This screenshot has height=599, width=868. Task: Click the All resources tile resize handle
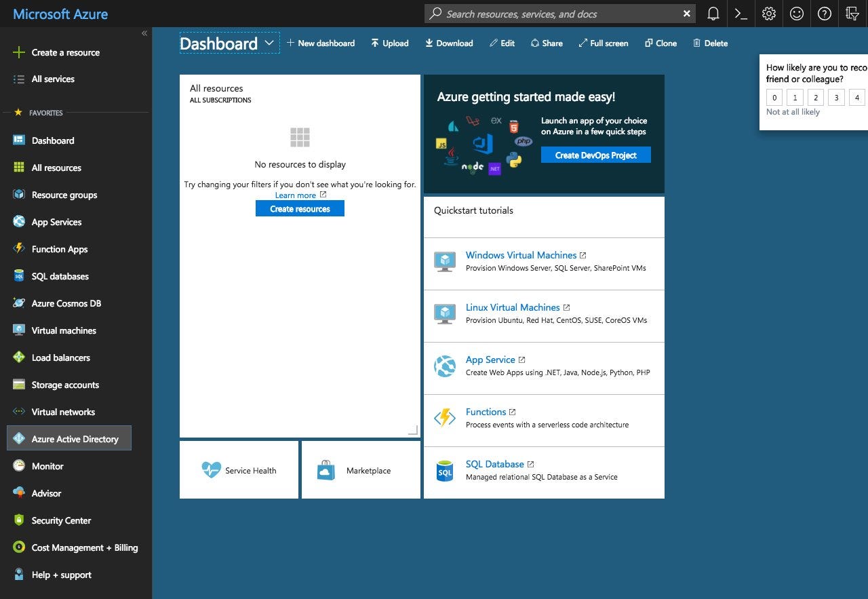coord(412,429)
